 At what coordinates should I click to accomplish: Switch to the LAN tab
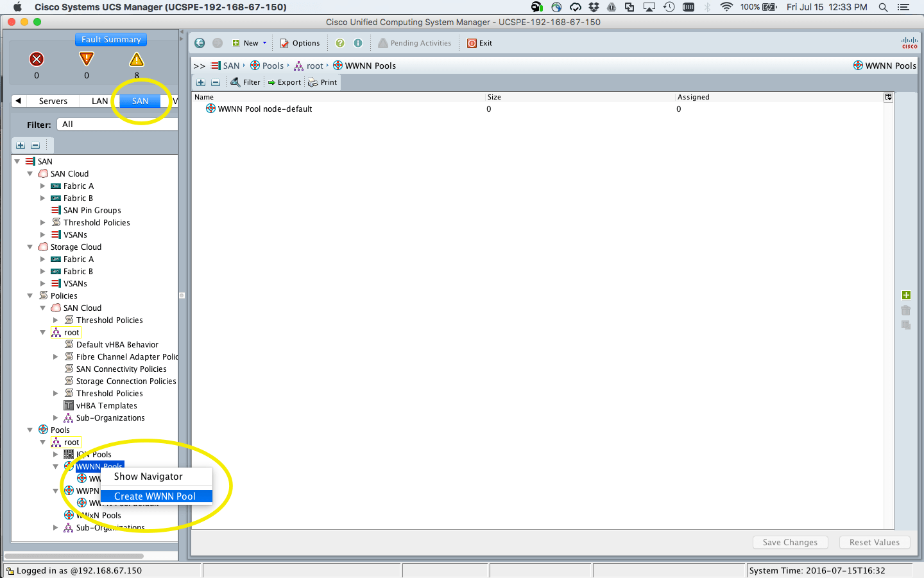click(99, 101)
